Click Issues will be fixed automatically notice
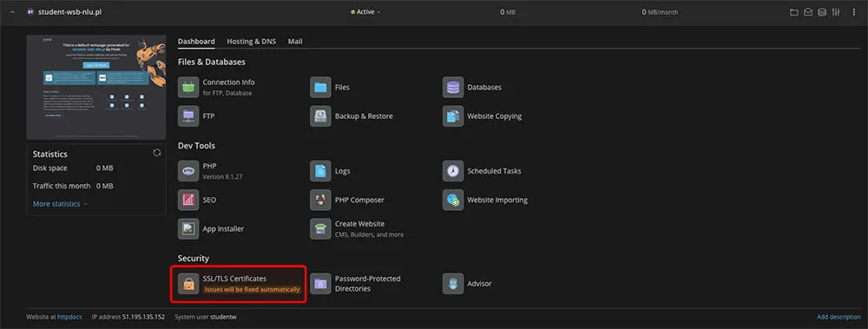868x329 pixels. (252, 290)
